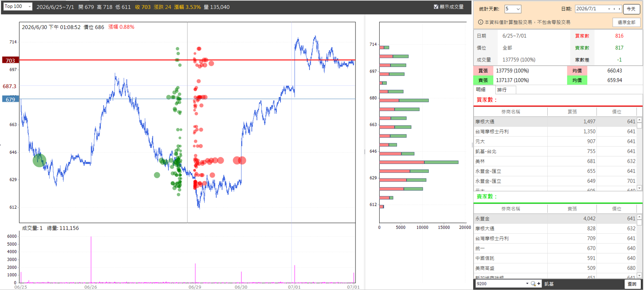This screenshot has height=290, width=644.
Task: Click the big green bubble near 646
Action: [39, 160]
